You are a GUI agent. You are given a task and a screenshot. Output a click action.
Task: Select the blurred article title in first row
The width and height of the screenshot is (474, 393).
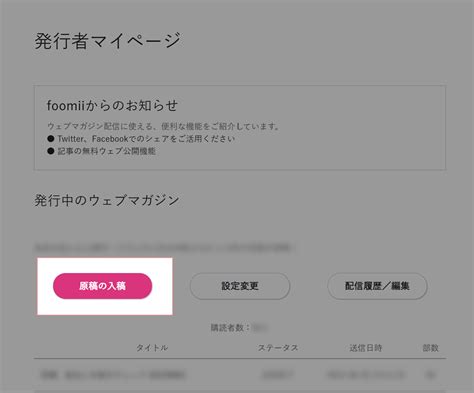113,375
